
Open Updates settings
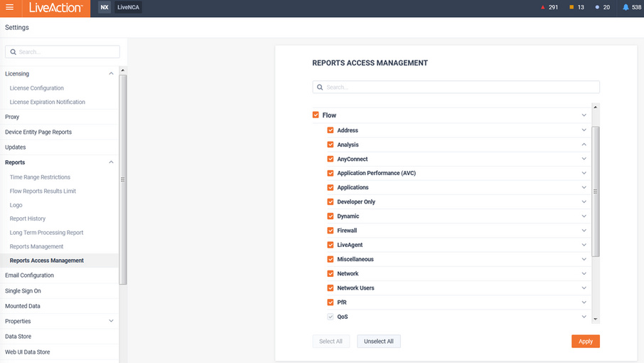click(x=15, y=147)
